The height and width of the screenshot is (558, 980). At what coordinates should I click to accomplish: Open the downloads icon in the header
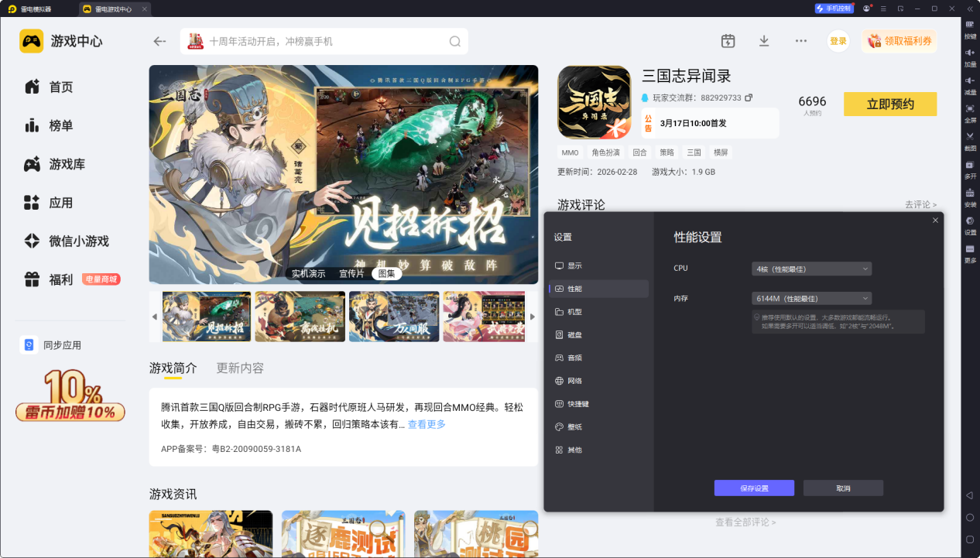click(764, 41)
